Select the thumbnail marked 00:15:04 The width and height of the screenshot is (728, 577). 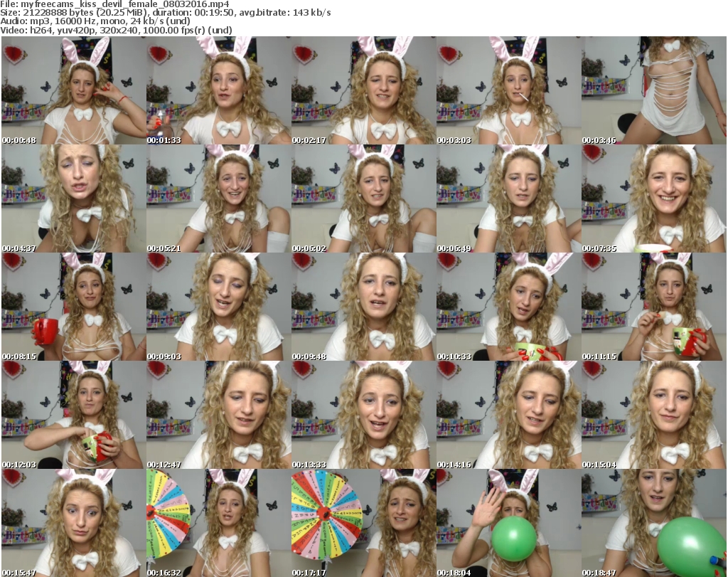tap(653, 415)
